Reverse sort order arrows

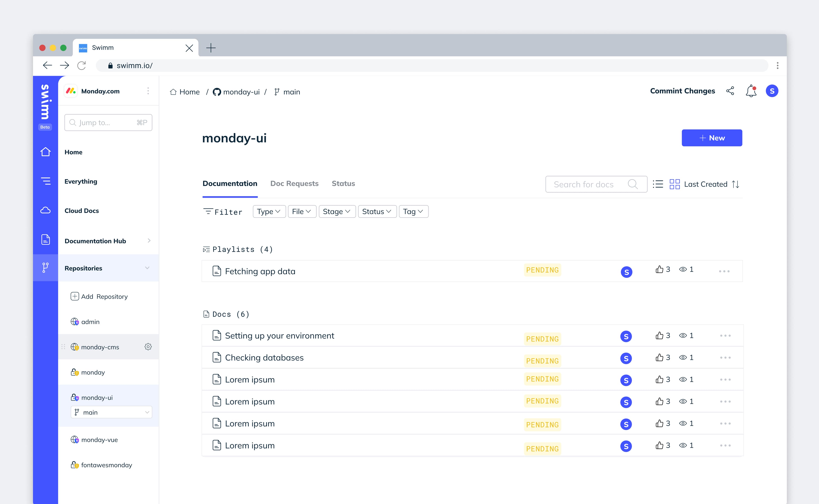coord(736,184)
